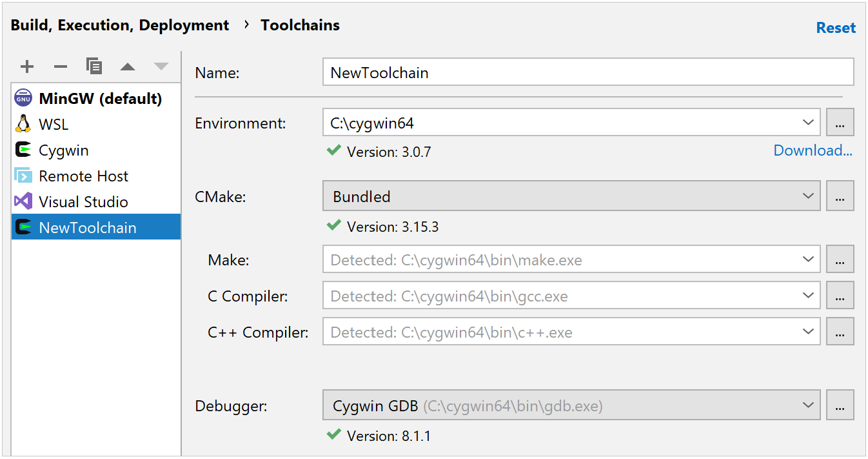868x459 pixels.
Task: Click the Reset link
Action: (x=836, y=28)
